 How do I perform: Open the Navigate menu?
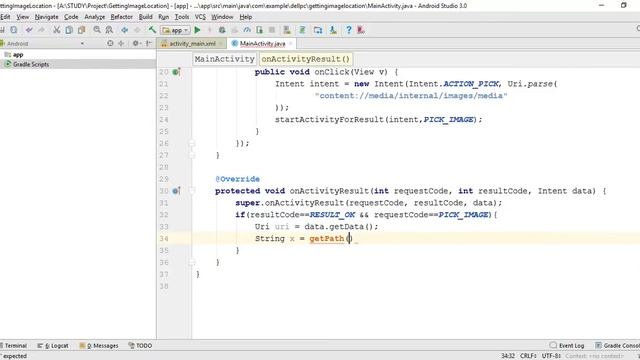tap(47, 17)
